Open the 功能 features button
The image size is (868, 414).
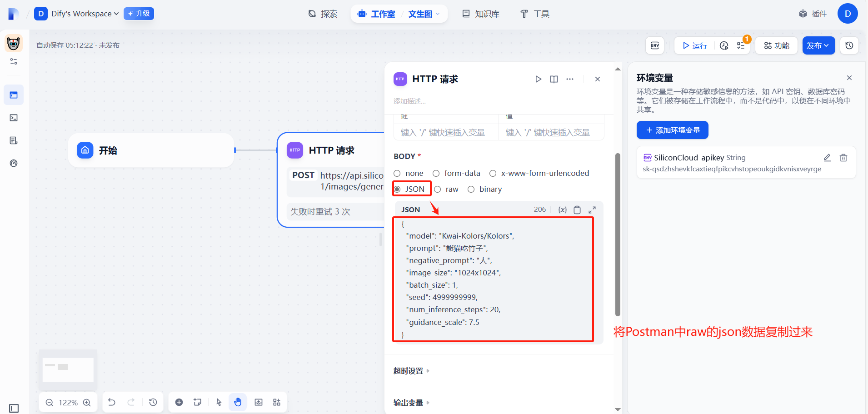point(776,45)
